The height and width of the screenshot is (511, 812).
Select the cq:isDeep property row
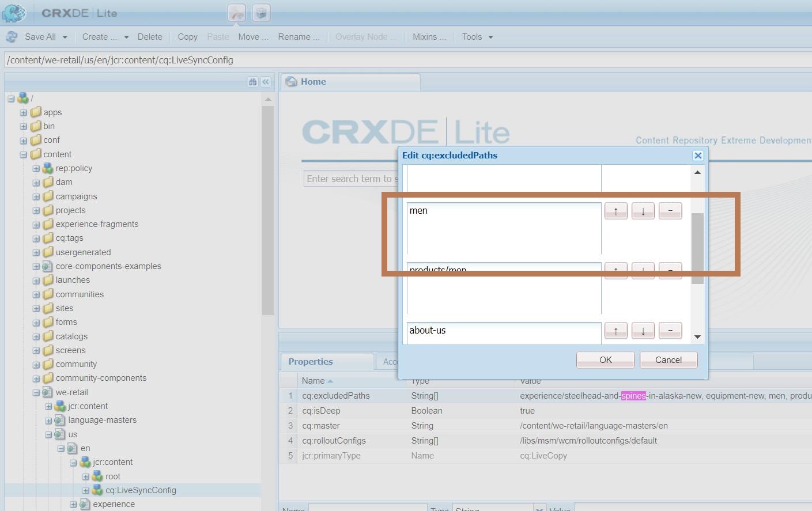tap(546, 411)
